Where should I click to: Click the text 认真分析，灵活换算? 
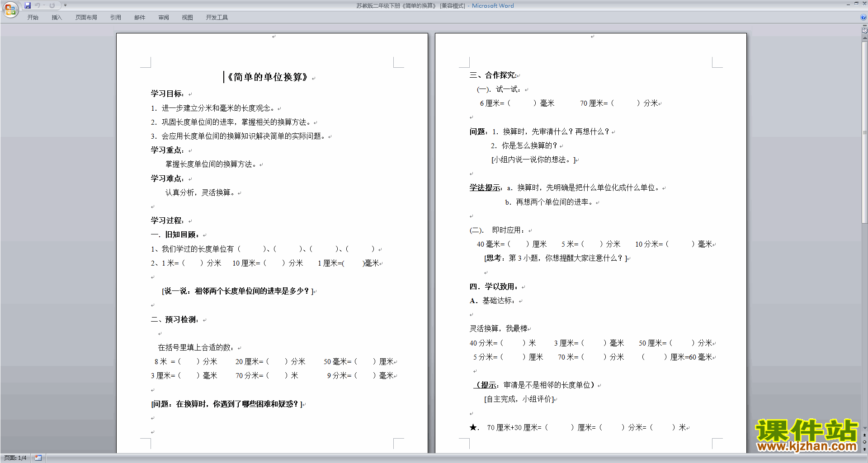[x=201, y=192]
